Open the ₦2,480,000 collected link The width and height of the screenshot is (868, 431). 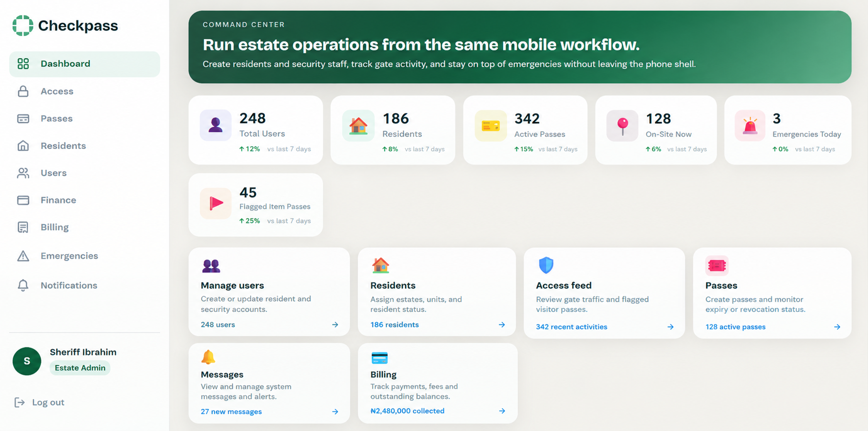408,411
